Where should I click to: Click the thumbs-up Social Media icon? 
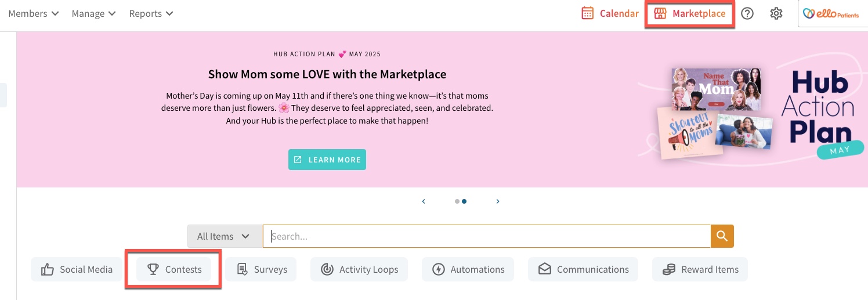(x=48, y=269)
